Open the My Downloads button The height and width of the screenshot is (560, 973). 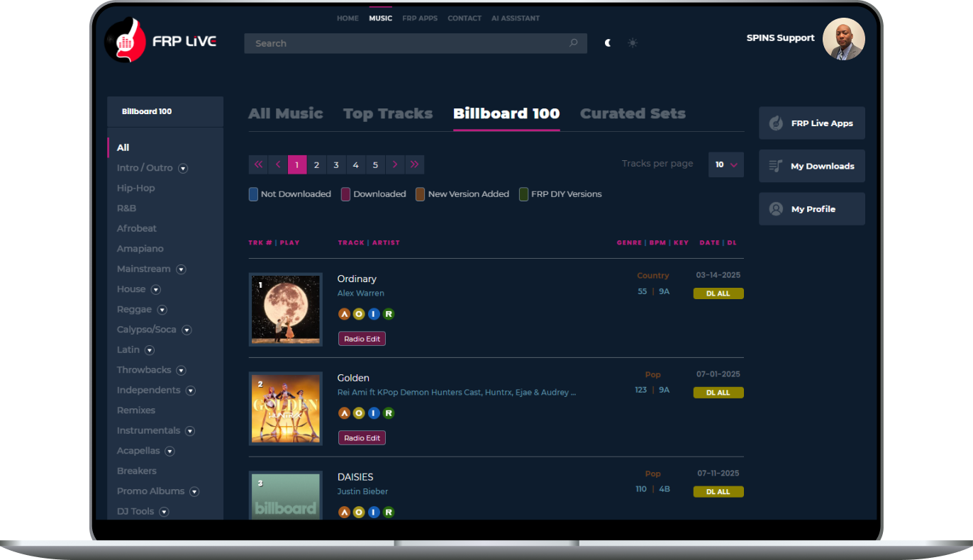[812, 166]
